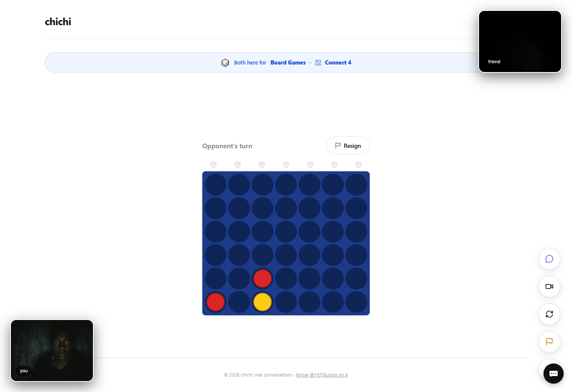Screen dimensions: 572x392
Task: Open the Connect 4 link
Action: pos(338,62)
